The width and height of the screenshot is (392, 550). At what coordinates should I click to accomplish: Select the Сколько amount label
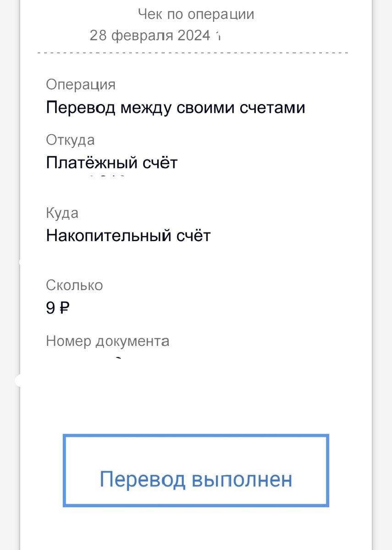(x=75, y=285)
